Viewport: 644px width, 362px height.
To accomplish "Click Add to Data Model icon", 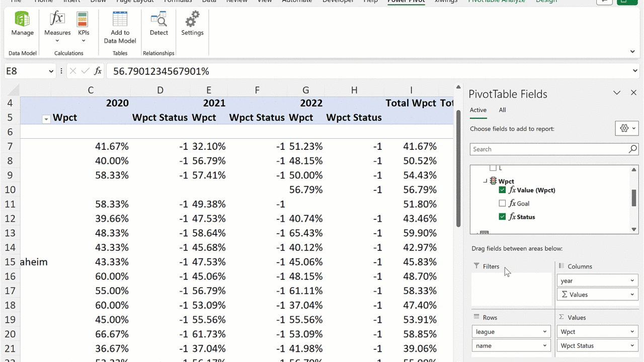I will click(x=120, y=27).
